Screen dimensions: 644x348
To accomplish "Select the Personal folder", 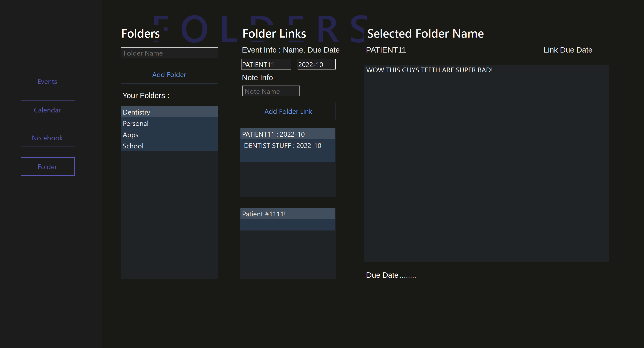I will coord(169,123).
